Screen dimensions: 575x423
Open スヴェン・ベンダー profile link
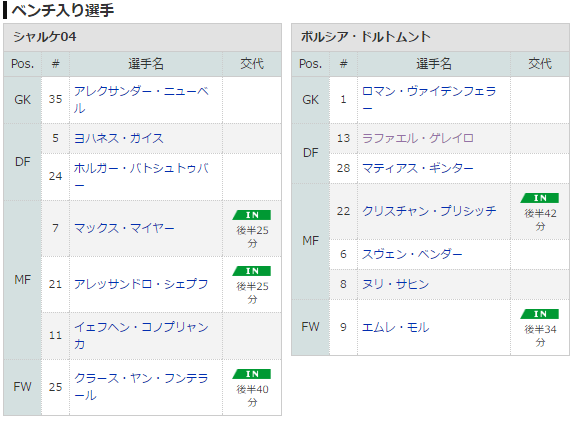[412, 254]
